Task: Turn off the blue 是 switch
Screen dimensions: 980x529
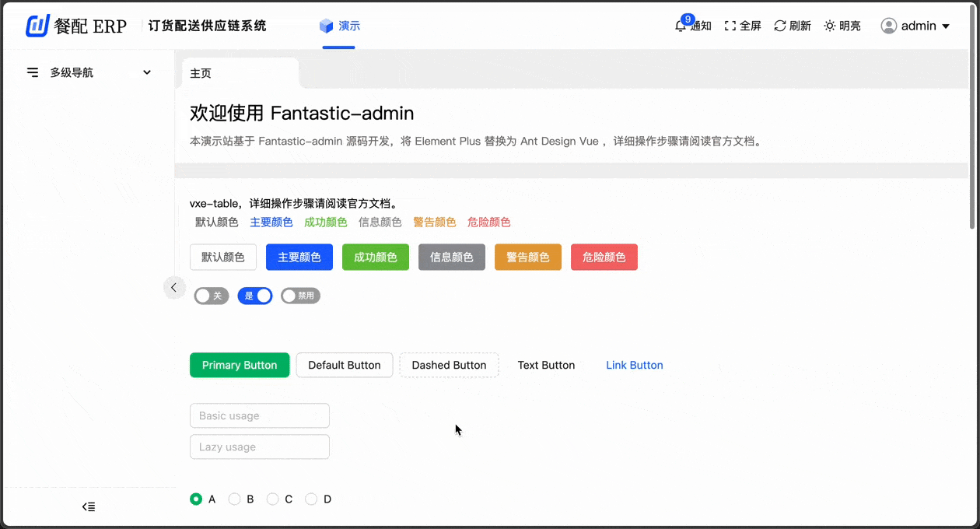Action: (255, 296)
